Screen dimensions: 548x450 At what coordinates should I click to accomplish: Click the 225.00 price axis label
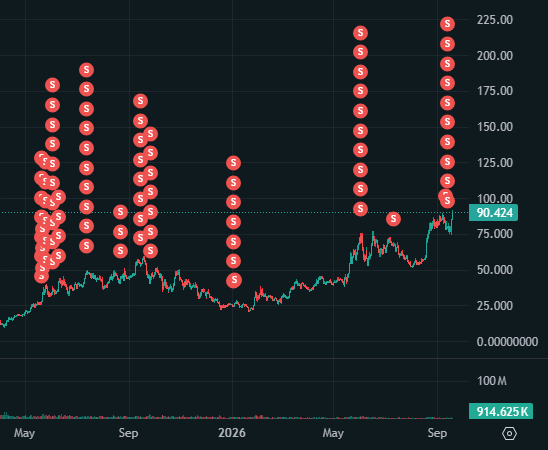[x=495, y=20]
